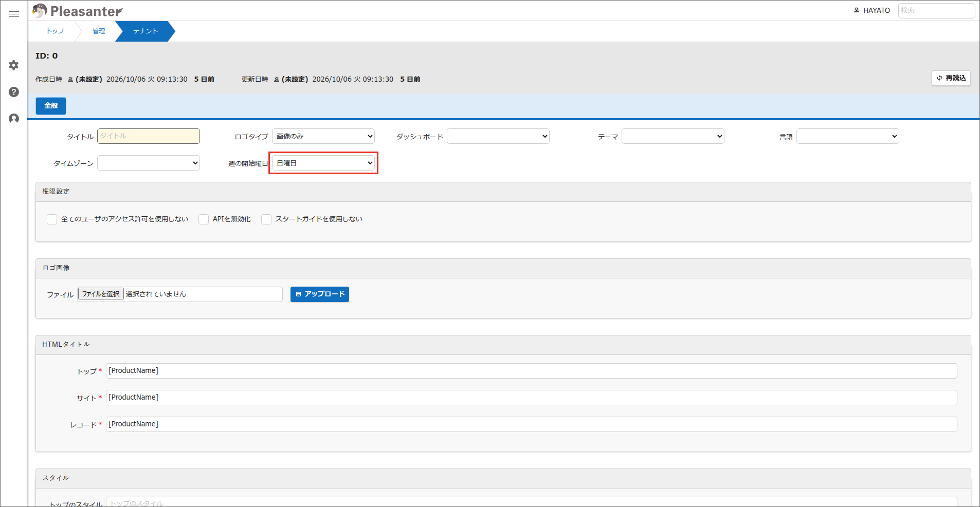980x507 pixels.
Task: Click the ファイルを選択 file chooser button
Action: (101, 294)
